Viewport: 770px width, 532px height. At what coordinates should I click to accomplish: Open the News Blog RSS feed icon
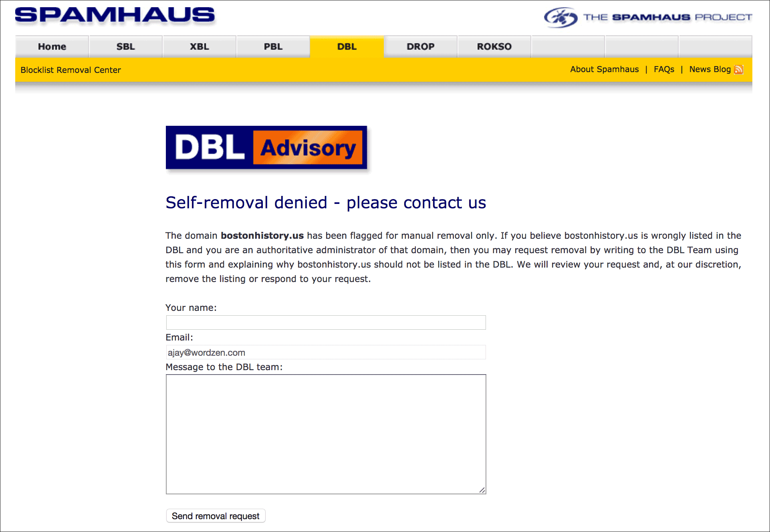tap(738, 70)
